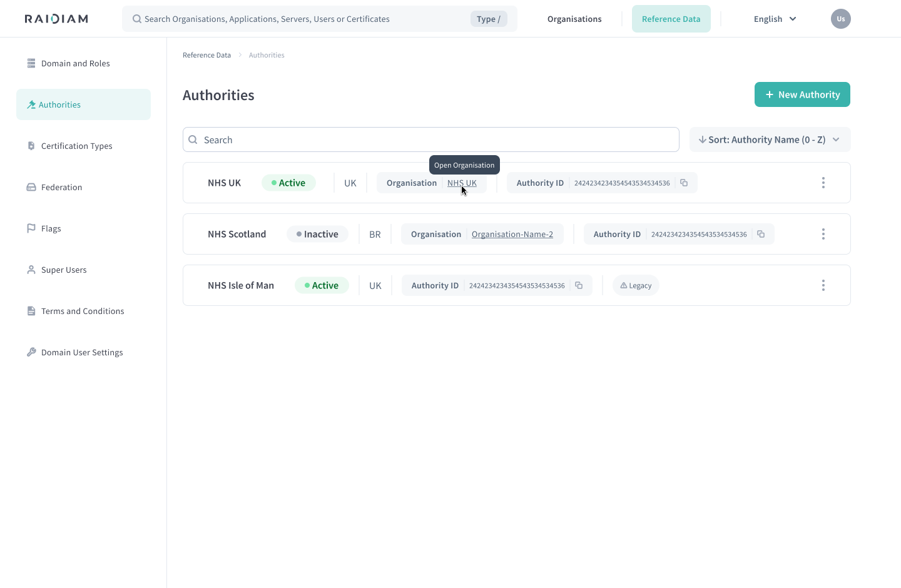Viewport: 901px width, 588px height.
Task: Click the New Authority button
Action: [x=802, y=94]
